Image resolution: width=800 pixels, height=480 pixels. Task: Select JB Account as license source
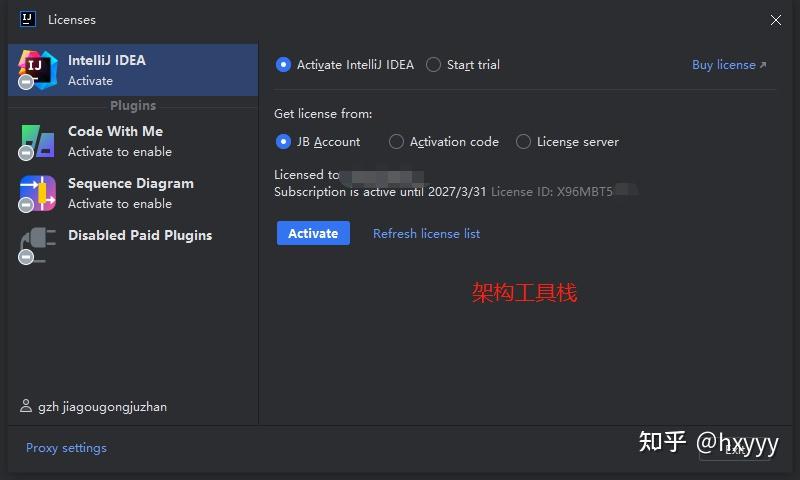[x=283, y=142]
